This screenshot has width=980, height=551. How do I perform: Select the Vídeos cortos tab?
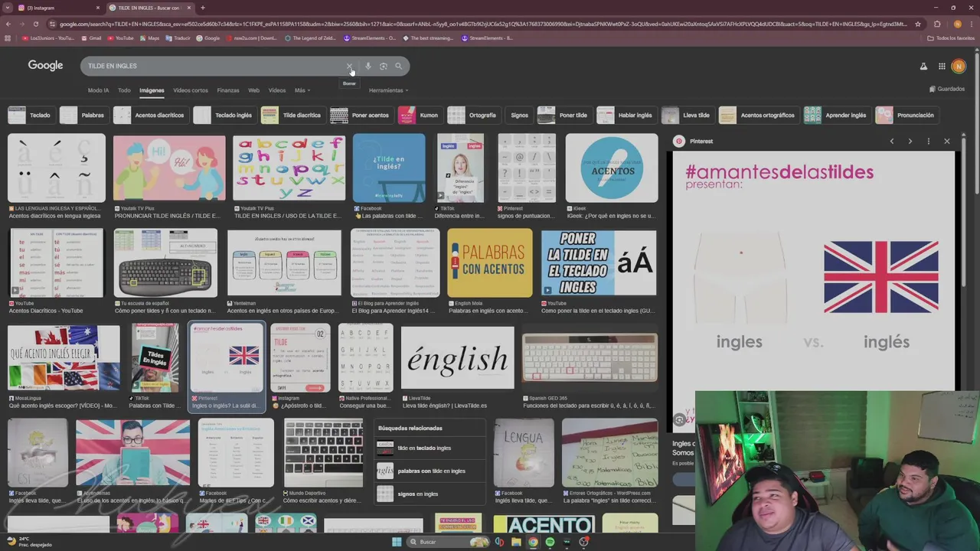click(191, 90)
